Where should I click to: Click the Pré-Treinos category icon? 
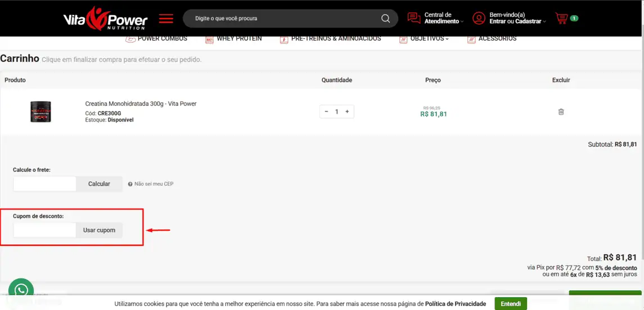pos(284,39)
